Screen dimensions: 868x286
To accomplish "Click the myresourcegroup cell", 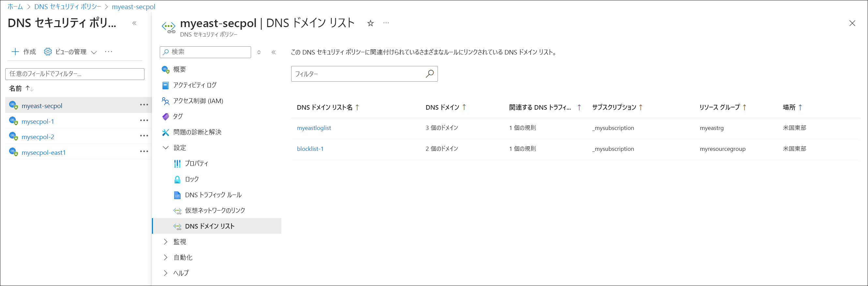I will coord(723,149).
